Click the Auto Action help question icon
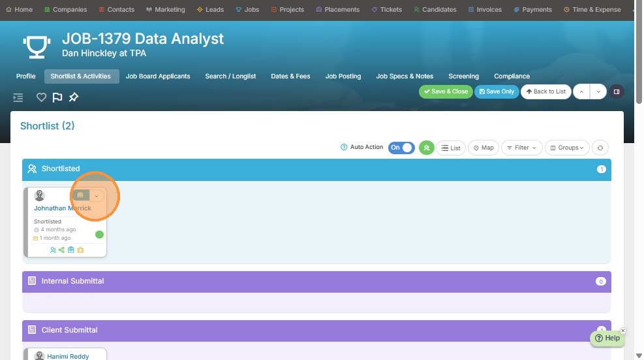 344,148
